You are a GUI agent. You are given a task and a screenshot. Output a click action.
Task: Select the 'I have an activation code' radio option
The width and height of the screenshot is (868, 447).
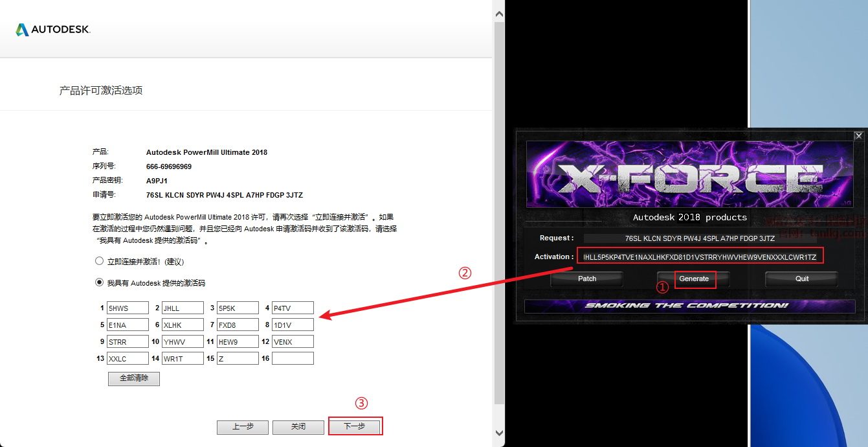click(x=99, y=282)
